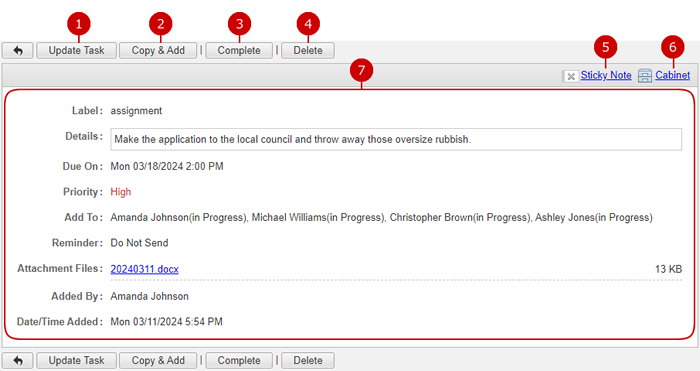Screen dimensions: 700x371
Task: Click assignee "Amanda Johnson(in Progress)"
Action: click(179, 217)
